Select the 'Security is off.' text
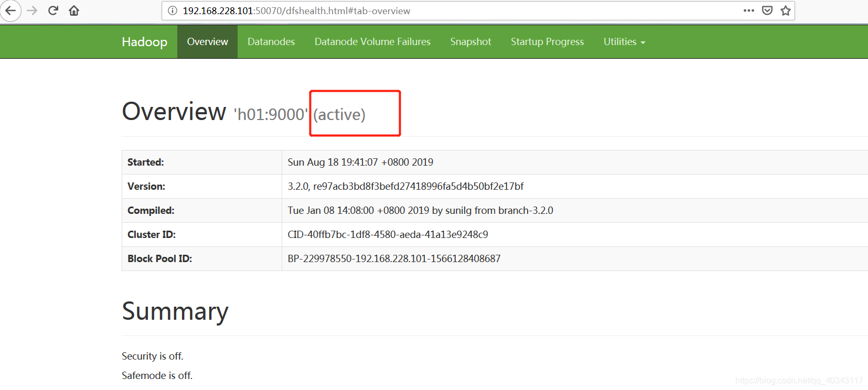This screenshot has width=868, height=390. (153, 356)
